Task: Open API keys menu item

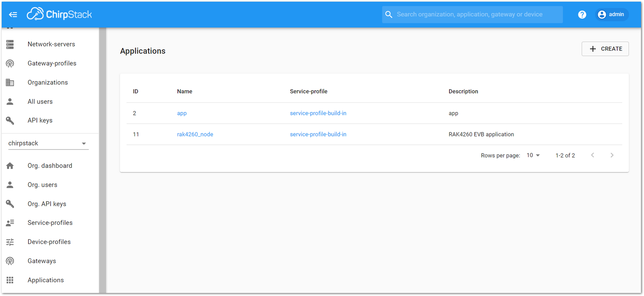Action: 50,120
